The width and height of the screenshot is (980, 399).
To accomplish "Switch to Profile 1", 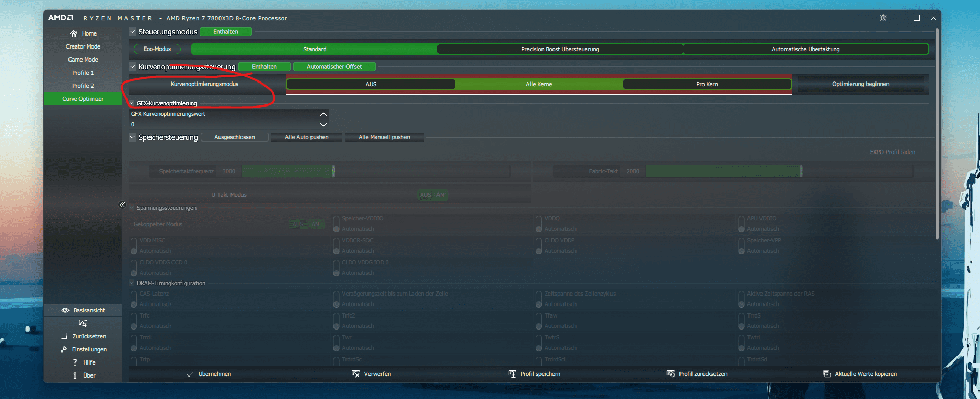I will (83, 73).
